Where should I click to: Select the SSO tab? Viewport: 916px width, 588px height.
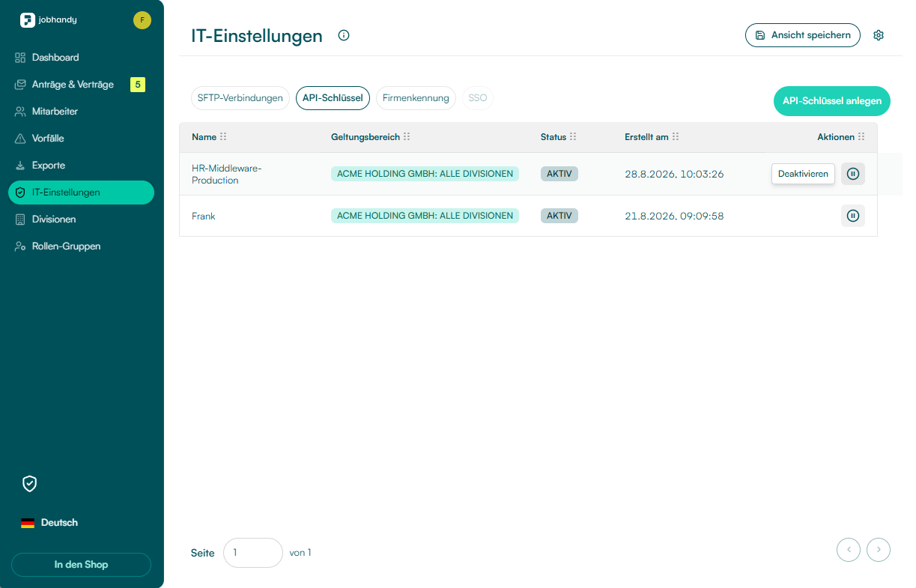point(478,98)
